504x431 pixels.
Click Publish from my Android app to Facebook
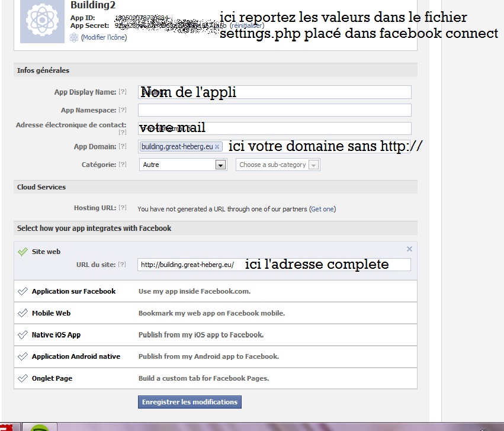pos(208,356)
